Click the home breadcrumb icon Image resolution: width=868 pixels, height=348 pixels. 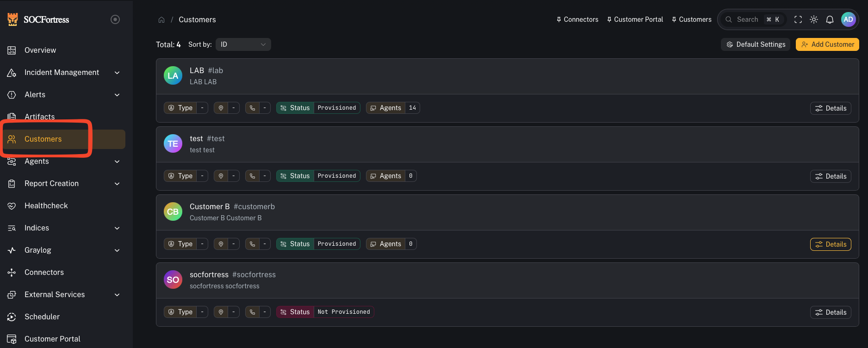click(x=161, y=20)
